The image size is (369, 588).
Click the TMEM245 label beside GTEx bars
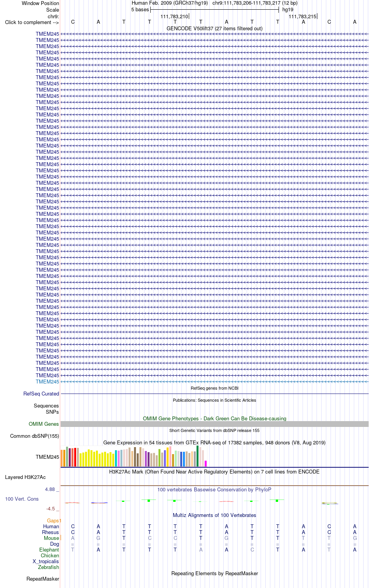pos(47,457)
